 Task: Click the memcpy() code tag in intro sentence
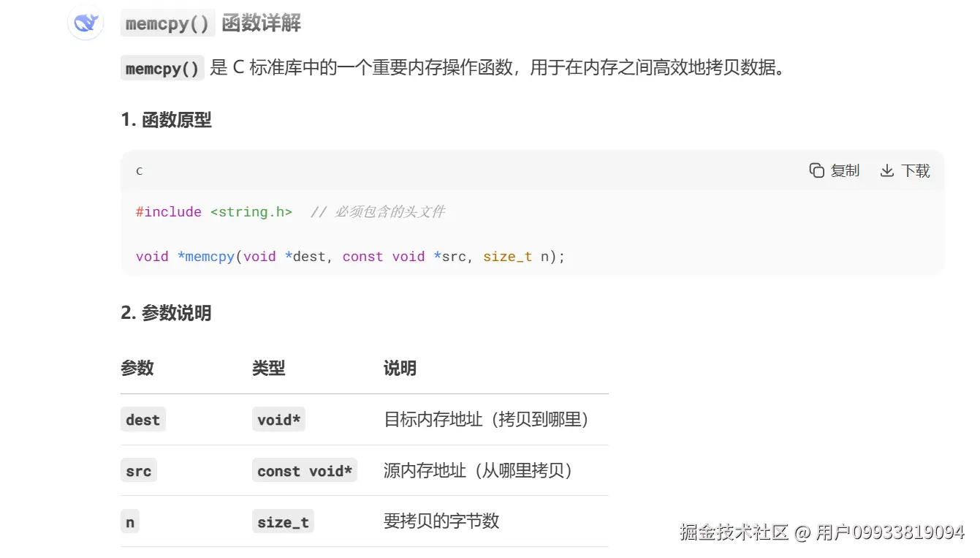point(162,69)
